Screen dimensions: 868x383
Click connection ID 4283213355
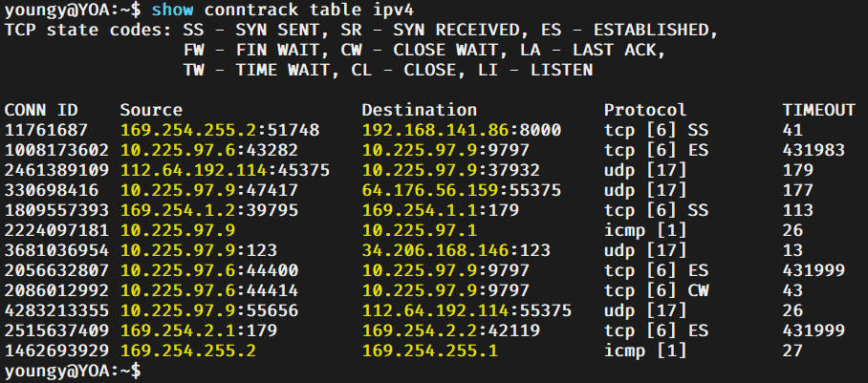coord(57,310)
